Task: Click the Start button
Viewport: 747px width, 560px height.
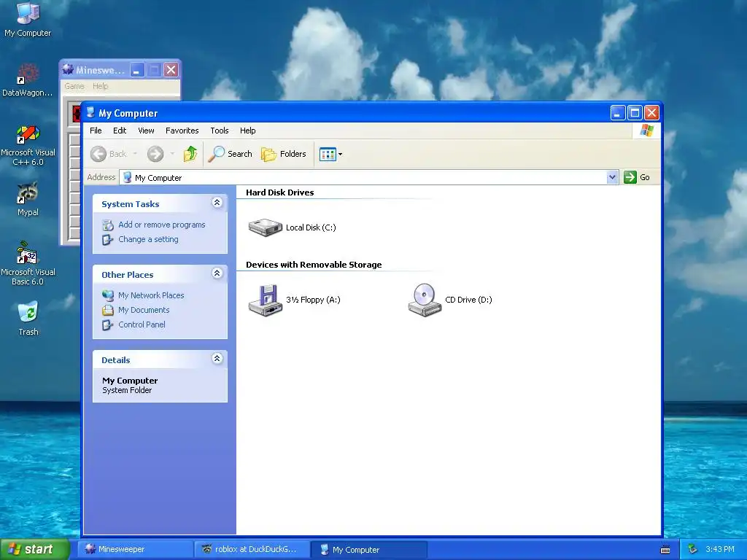Action: 35,549
